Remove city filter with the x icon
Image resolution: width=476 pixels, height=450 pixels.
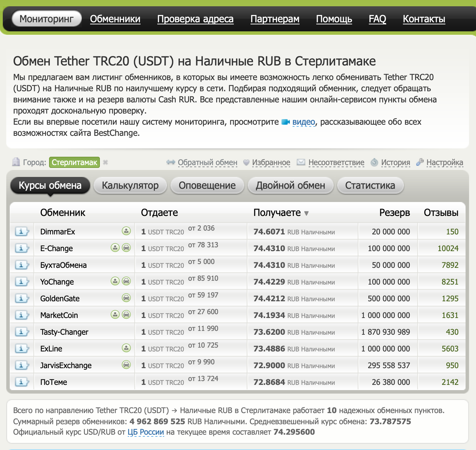pos(105,162)
